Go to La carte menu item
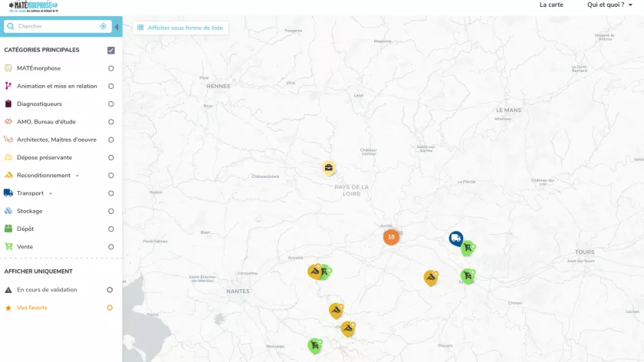Image resolution: width=644 pixels, height=362 pixels. 551,5
